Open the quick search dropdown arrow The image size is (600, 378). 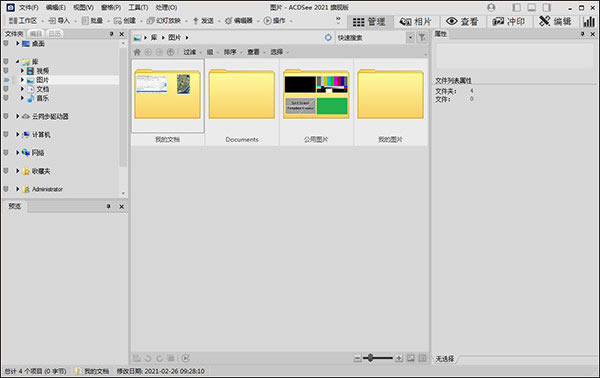pyautogui.click(x=410, y=37)
